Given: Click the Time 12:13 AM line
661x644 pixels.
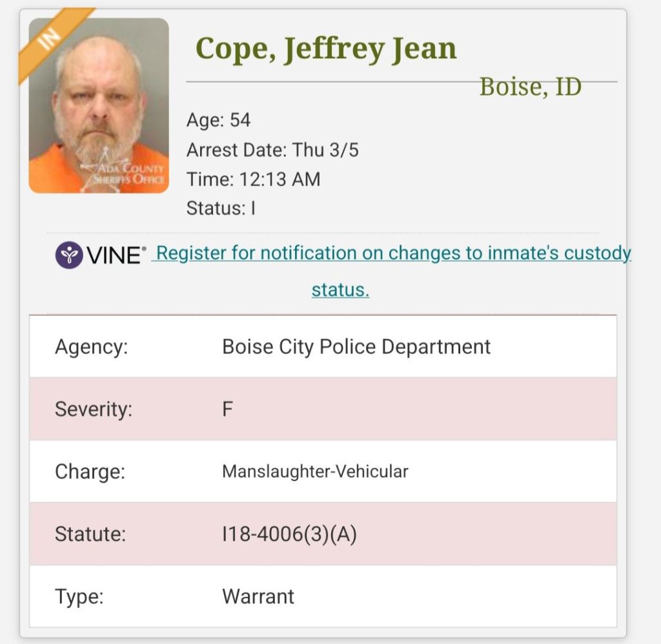Looking at the screenshot, I should click(x=253, y=179).
